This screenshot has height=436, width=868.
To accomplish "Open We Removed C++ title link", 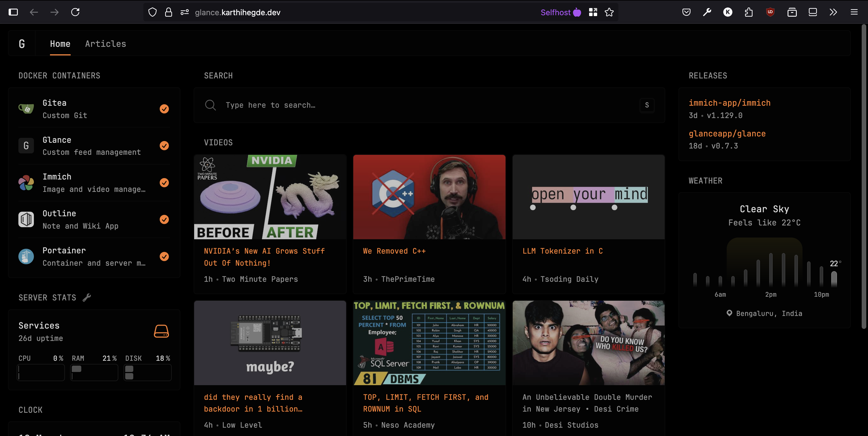I will click(x=394, y=251).
